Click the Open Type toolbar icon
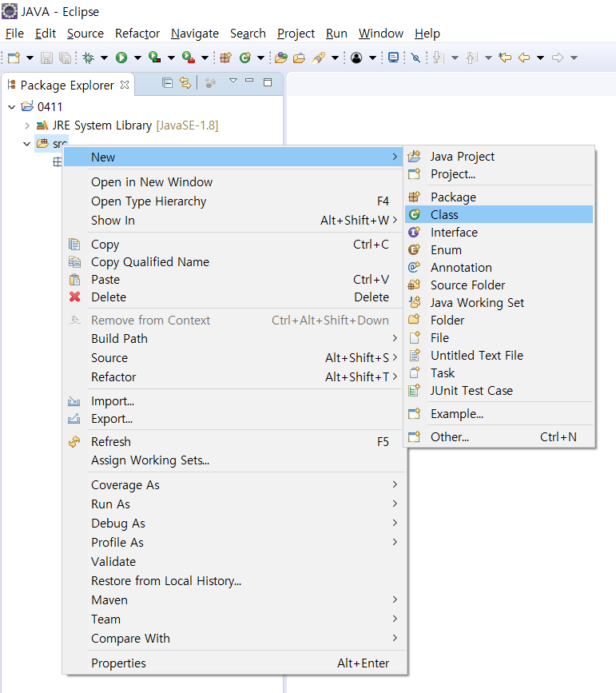616x693 pixels. click(281, 58)
